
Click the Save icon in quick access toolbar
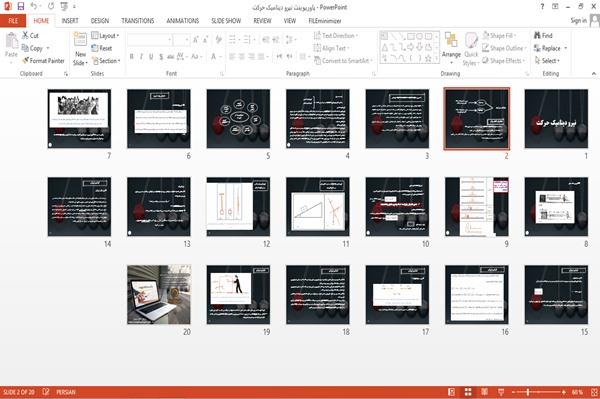[21, 6]
